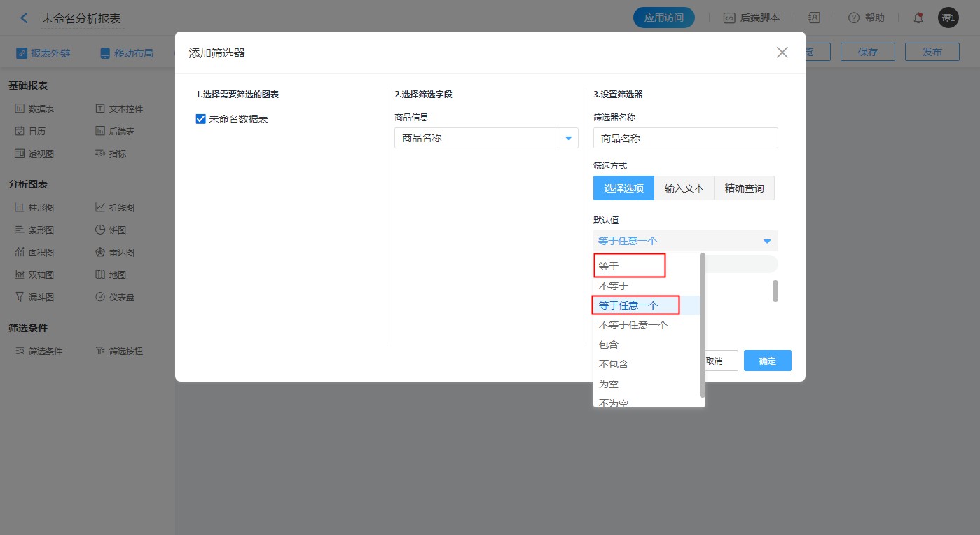Viewport: 980px width, 535px height.
Task: Select the 柱形图 chart icon
Action: coord(20,208)
